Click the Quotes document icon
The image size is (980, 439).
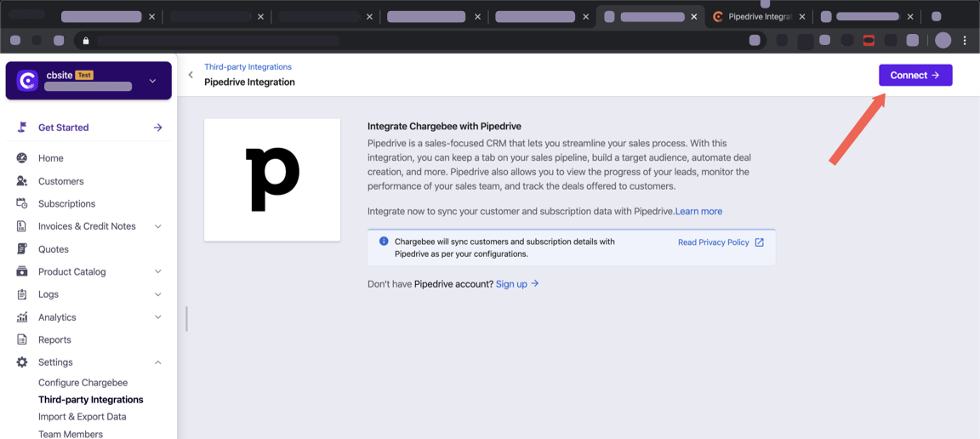pos(22,249)
